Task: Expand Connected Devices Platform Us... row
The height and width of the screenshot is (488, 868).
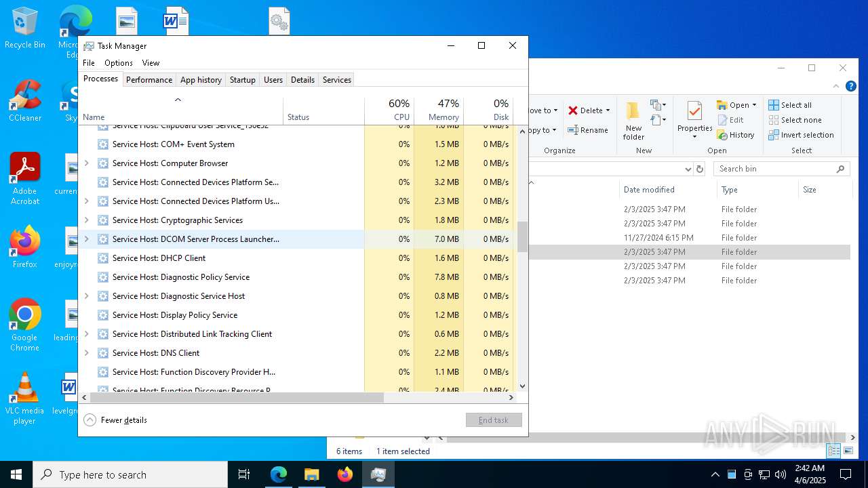Action: (x=86, y=201)
